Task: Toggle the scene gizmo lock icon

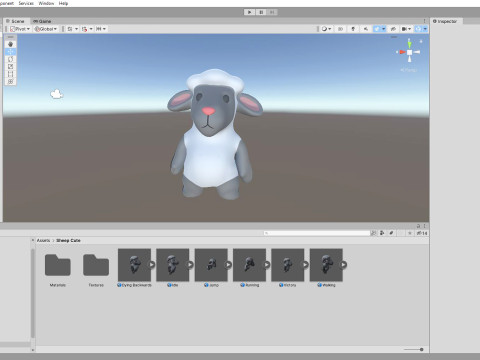Action: 421,41
